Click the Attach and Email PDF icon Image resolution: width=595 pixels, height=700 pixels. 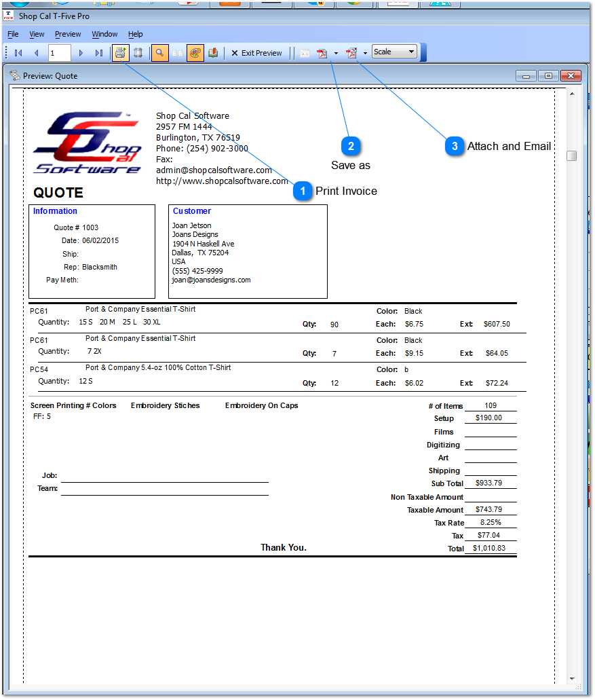(351, 53)
